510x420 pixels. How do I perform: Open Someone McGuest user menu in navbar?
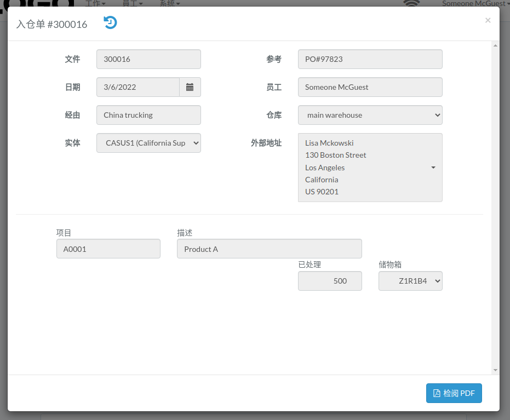[475, 3]
